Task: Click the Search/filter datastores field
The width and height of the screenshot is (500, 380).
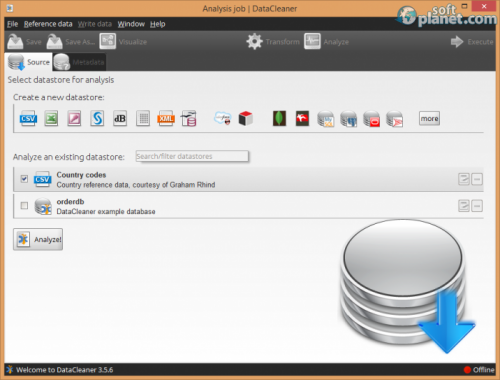Action: 192,156
